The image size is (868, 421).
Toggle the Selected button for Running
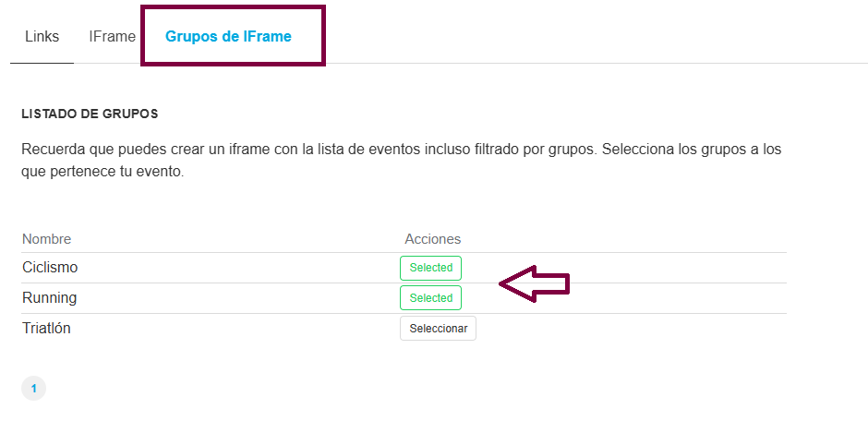point(430,298)
